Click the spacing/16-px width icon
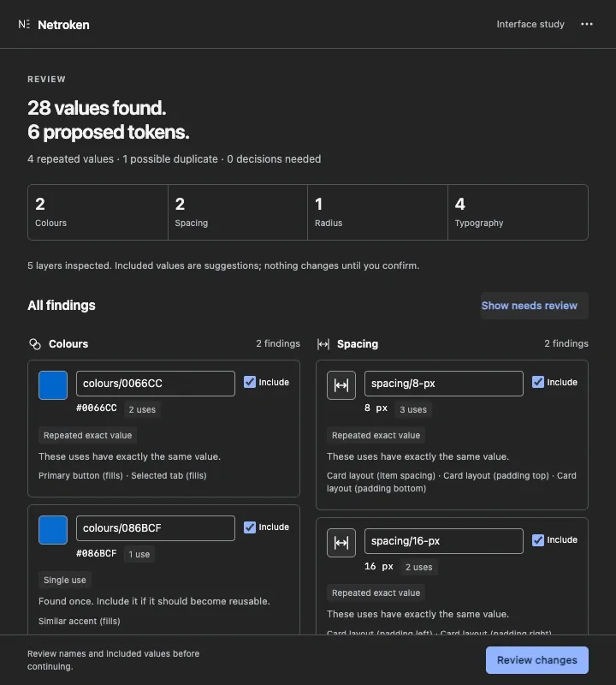This screenshot has width=616, height=685. tap(341, 543)
